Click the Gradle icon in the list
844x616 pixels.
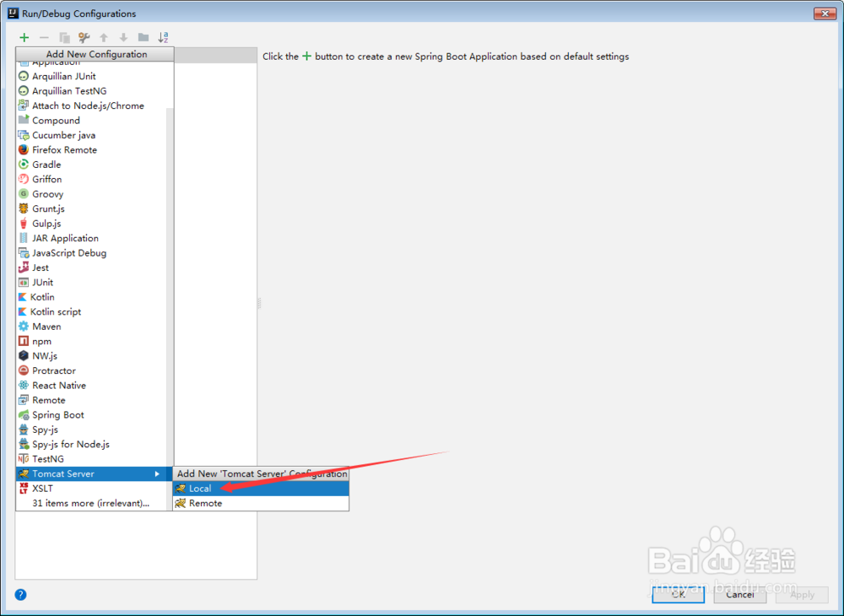click(24, 165)
